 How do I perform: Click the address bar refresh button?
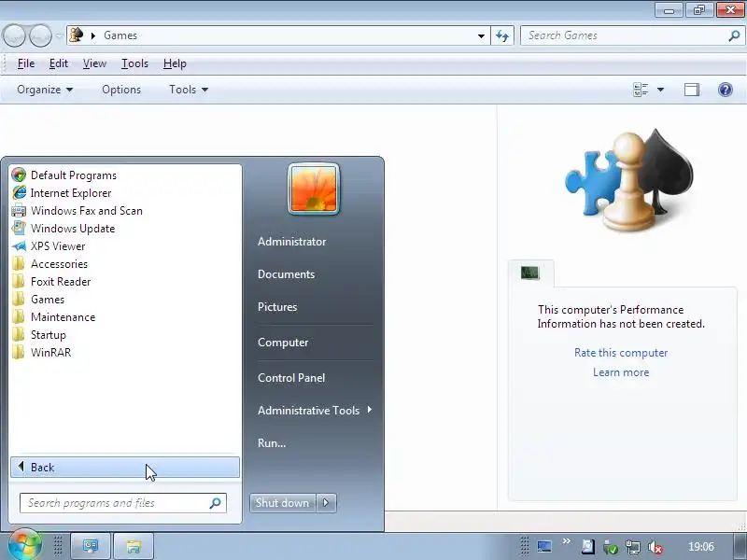502,35
